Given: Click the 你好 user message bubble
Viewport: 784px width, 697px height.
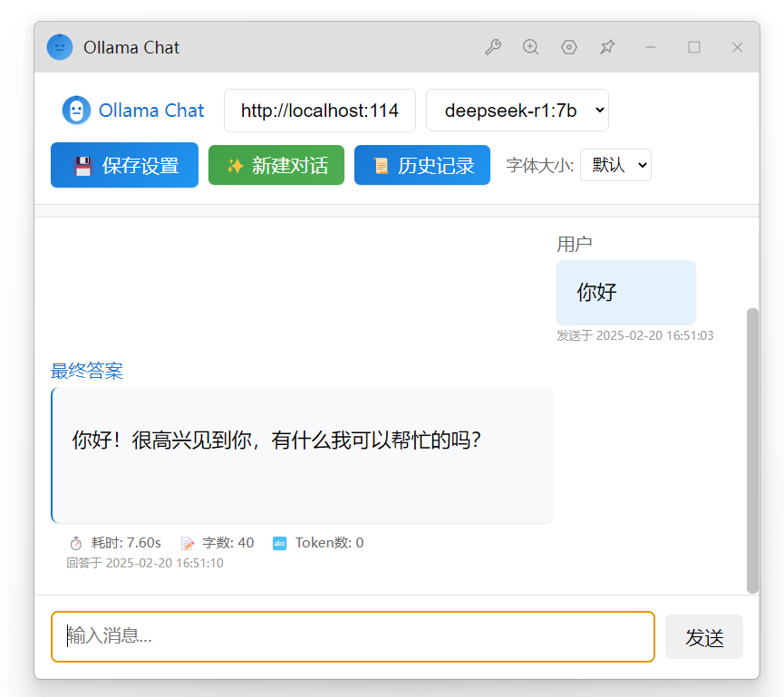Looking at the screenshot, I should (626, 293).
